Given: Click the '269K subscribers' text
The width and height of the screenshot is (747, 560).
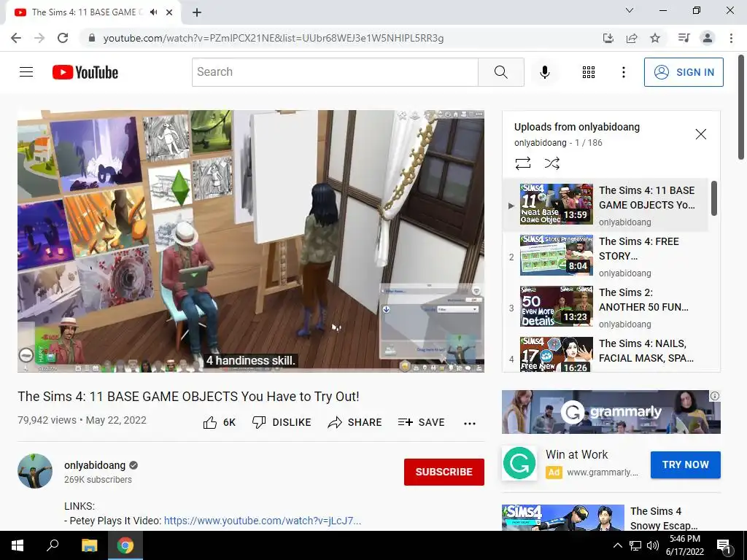Looking at the screenshot, I should [98, 480].
